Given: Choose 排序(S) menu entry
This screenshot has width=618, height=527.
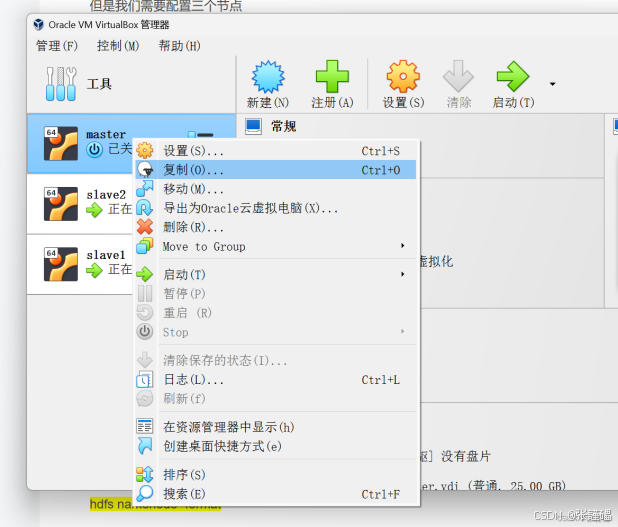Looking at the screenshot, I should [275, 474].
